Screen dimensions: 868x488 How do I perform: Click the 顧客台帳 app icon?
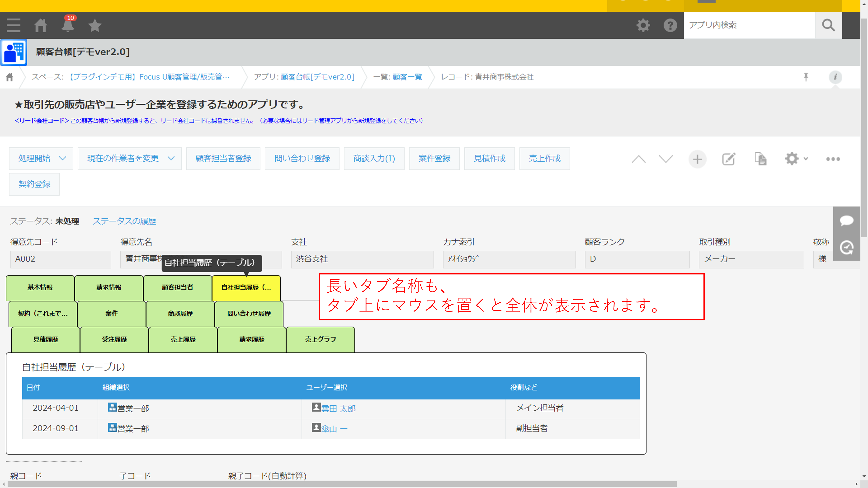[x=14, y=52]
